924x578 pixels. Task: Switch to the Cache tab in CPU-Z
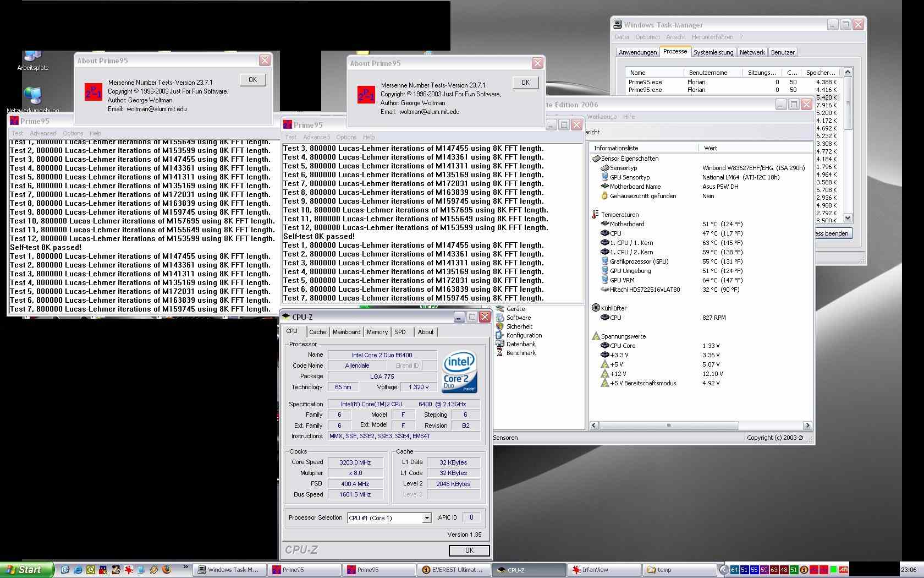[x=317, y=332]
